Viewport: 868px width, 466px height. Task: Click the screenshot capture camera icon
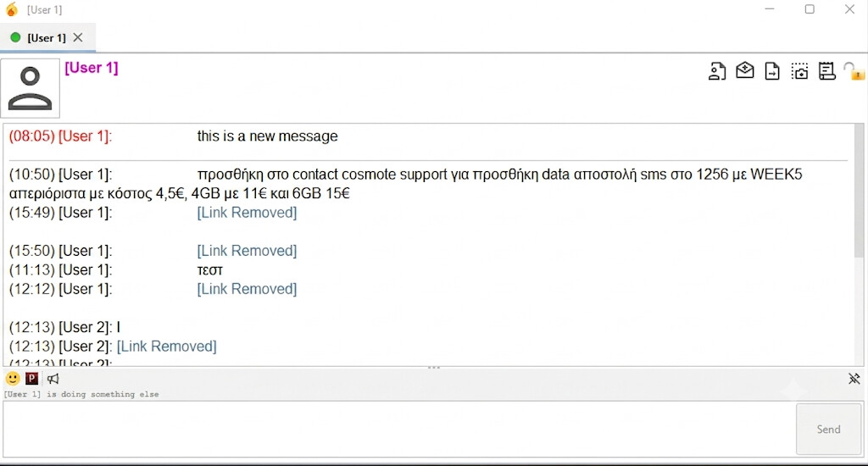pos(799,71)
